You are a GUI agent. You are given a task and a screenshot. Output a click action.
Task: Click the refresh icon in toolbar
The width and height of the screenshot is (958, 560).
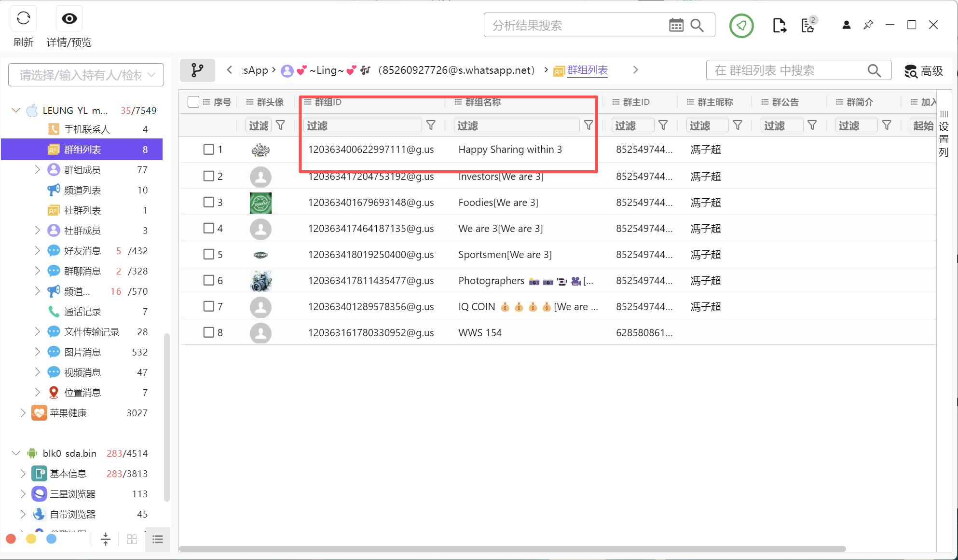click(x=23, y=19)
